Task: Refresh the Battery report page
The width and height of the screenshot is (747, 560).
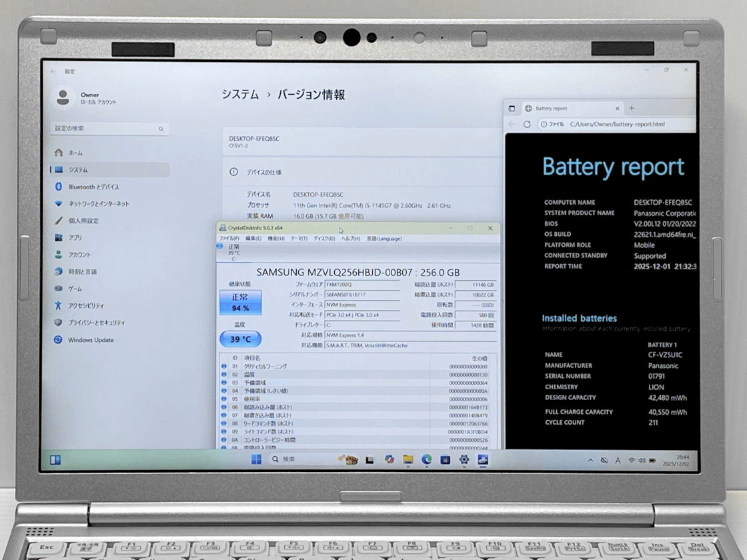Action: (x=527, y=124)
